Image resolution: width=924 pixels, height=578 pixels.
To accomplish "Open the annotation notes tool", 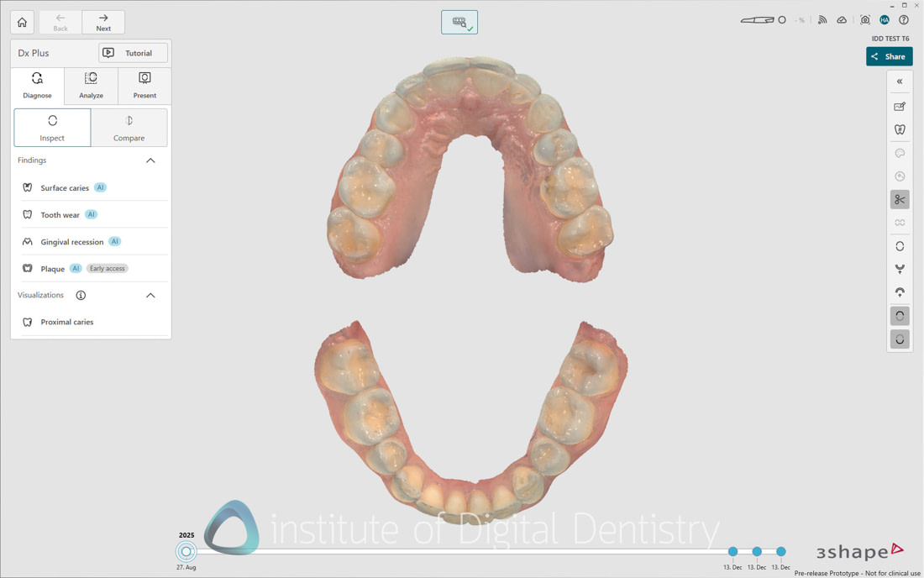I will [900, 107].
